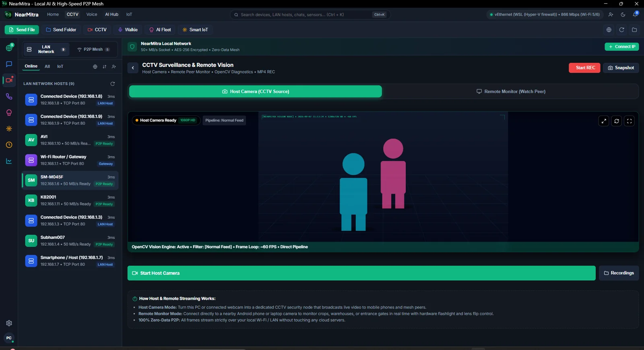Click the KB avatar of KB2001
This screenshot has width=644, height=350.
(31, 200)
